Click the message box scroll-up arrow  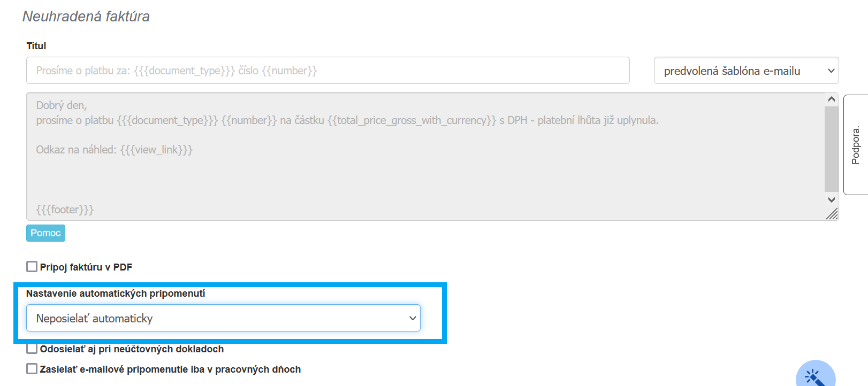click(x=831, y=99)
